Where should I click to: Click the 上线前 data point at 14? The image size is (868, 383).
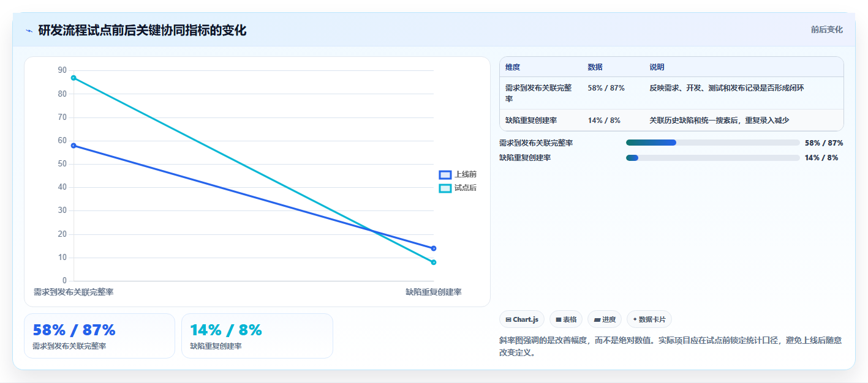[434, 248]
